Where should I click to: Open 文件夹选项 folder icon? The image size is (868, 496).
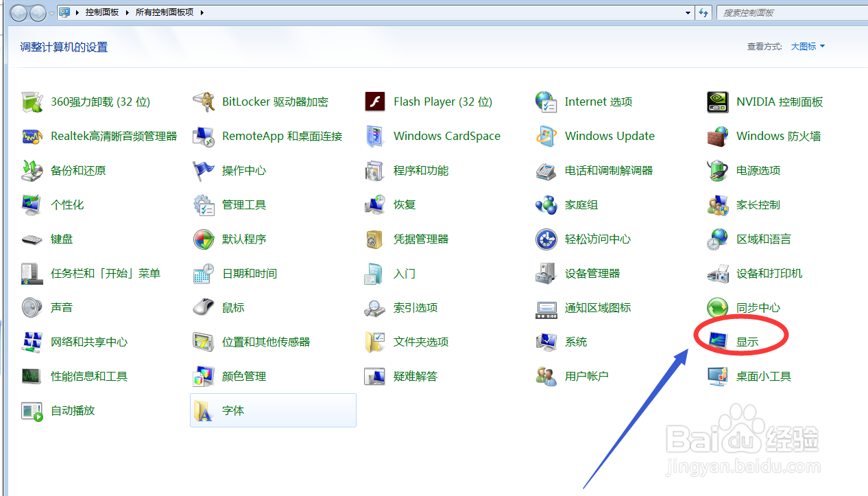pos(375,342)
